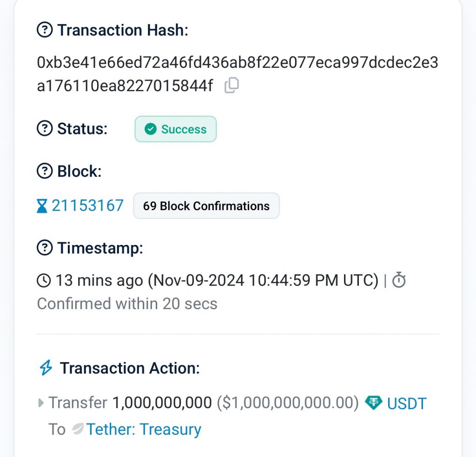This screenshot has height=457, width=476.
Task: Open the Tether: Treasury address link
Action: [144, 429]
